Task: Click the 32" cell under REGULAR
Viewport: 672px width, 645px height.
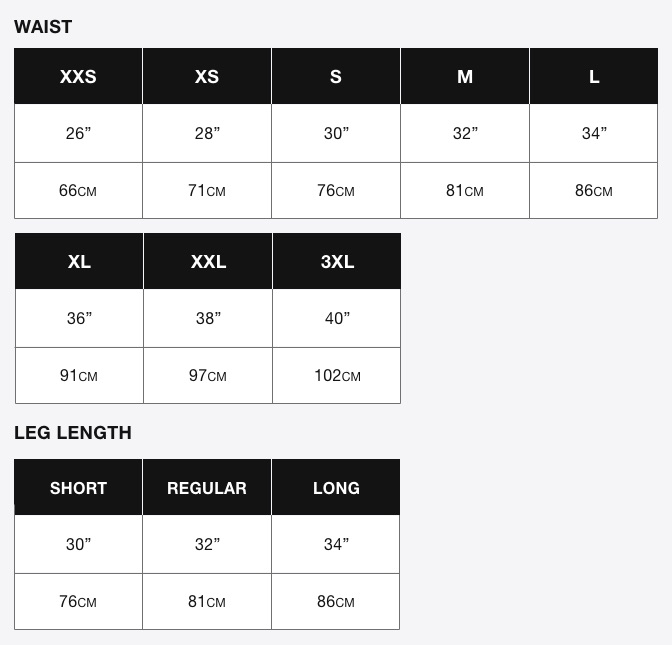Action: (207, 544)
